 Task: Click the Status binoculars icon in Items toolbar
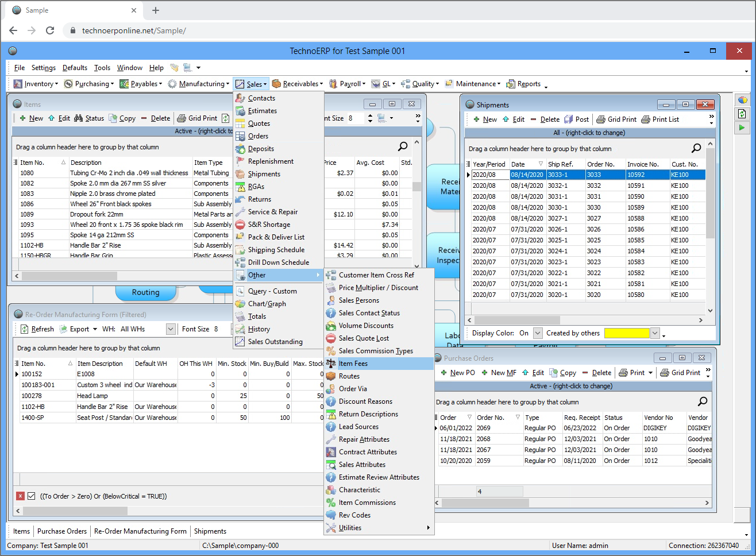(79, 118)
